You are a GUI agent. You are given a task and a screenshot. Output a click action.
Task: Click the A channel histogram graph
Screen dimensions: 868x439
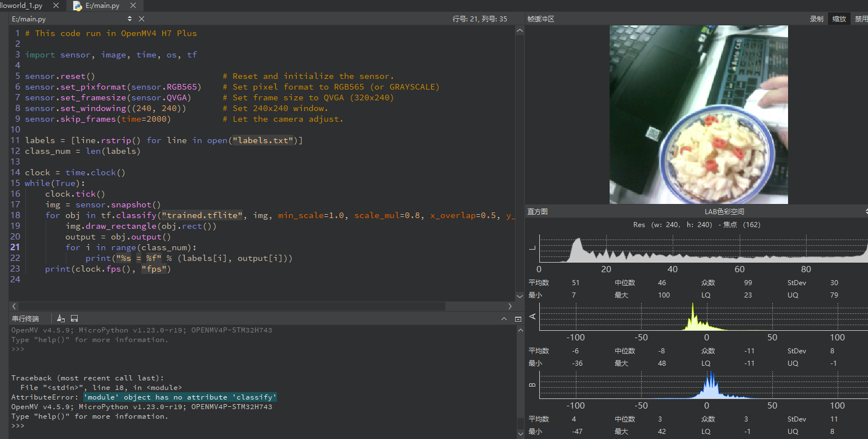point(703,317)
